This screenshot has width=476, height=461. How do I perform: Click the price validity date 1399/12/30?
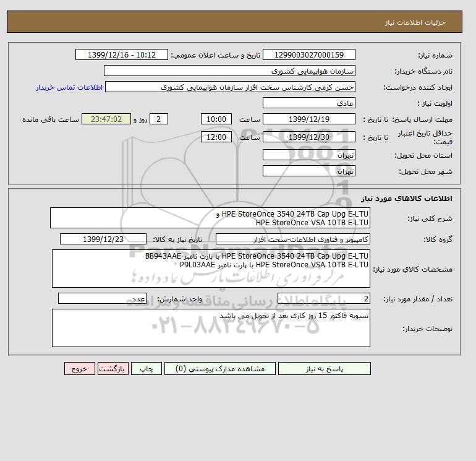(308, 137)
